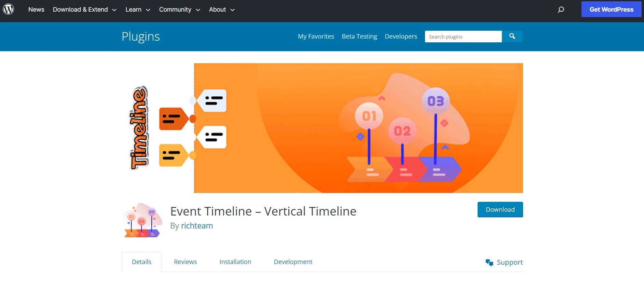Click the orange Timeline banner image
The height and width of the screenshot is (291, 644).
[322, 128]
